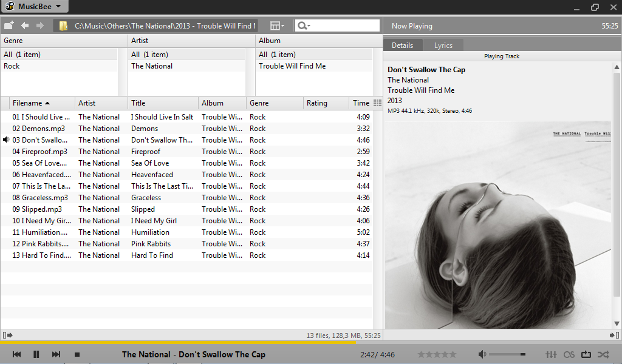Sort by Genre column header in track list
The height and width of the screenshot is (364, 622).
coord(275,103)
